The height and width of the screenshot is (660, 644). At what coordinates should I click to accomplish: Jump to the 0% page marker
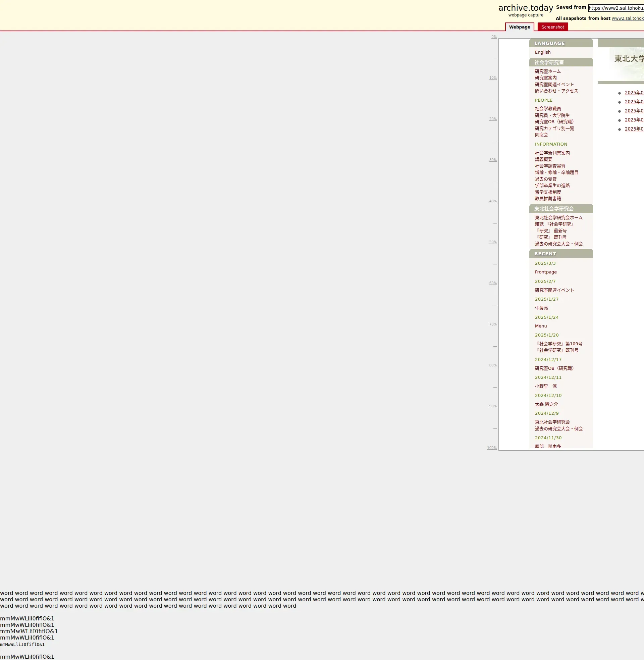tap(494, 37)
